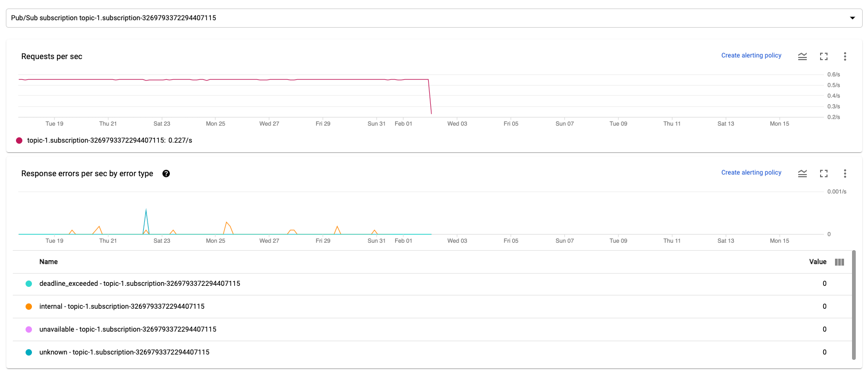Toggle legend icon on Response errors chart
Screen dimensions: 868x371
[802, 174]
